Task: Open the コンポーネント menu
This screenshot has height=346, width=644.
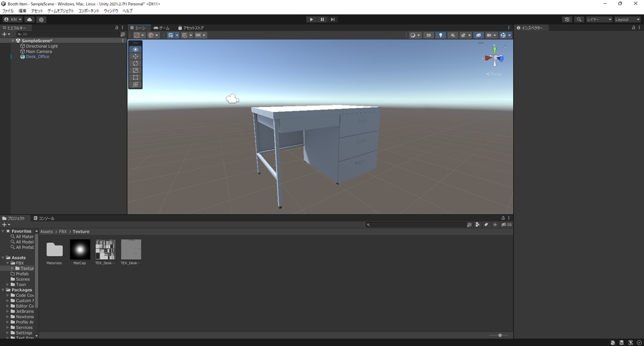Action: [x=89, y=11]
